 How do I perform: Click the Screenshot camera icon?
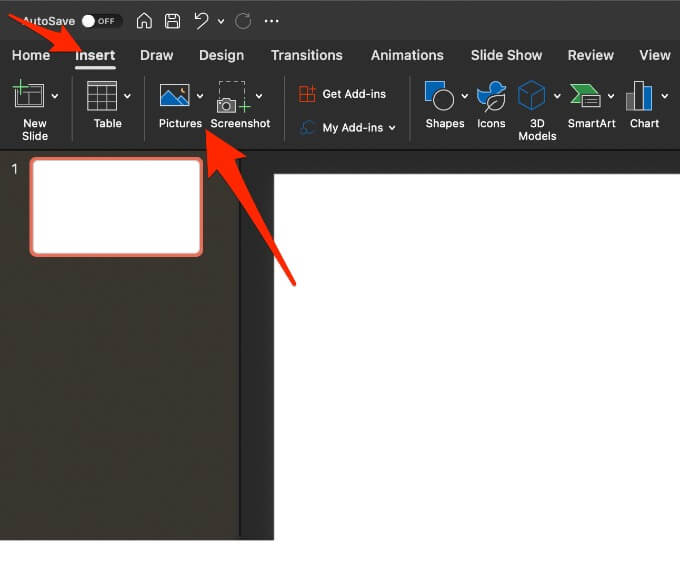click(233, 97)
